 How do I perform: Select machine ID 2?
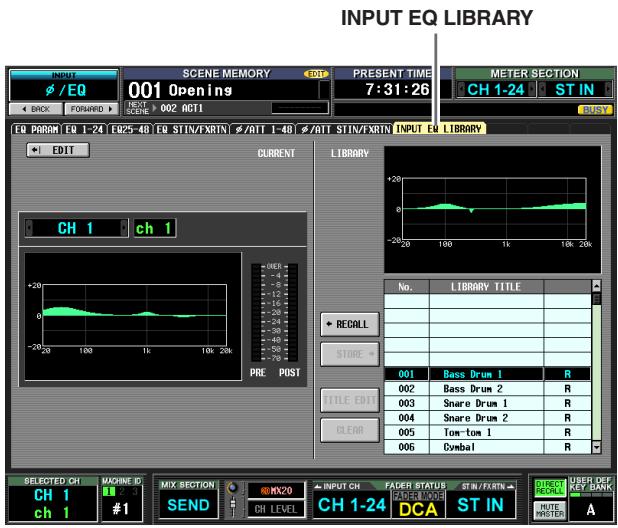122,491
